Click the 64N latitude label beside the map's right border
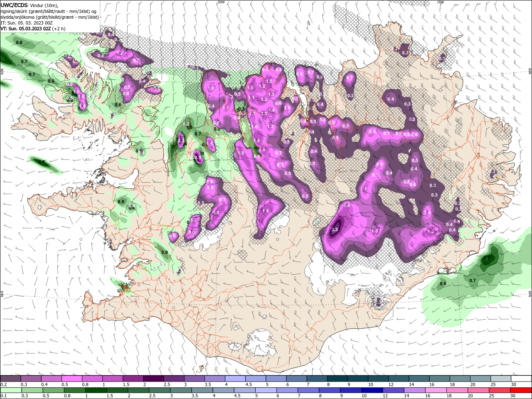 (x=530, y=293)
